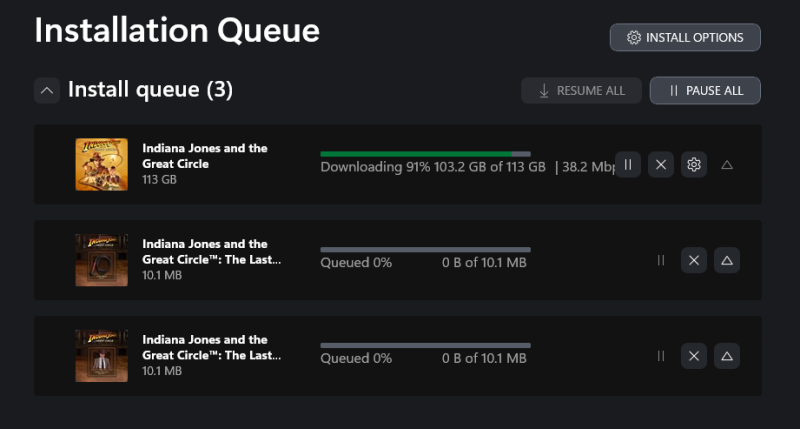Pause the third queued add-on
The image size is (800, 429).
tap(660, 356)
